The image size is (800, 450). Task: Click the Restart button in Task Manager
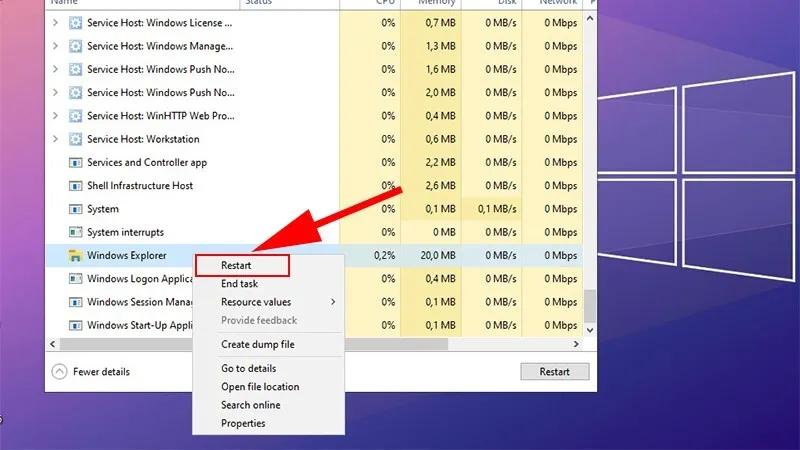click(x=555, y=371)
